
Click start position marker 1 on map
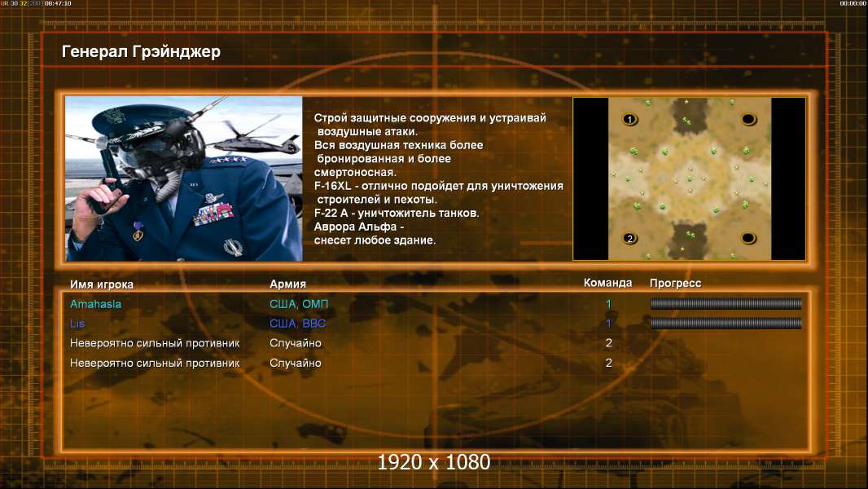click(x=629, y=119)
